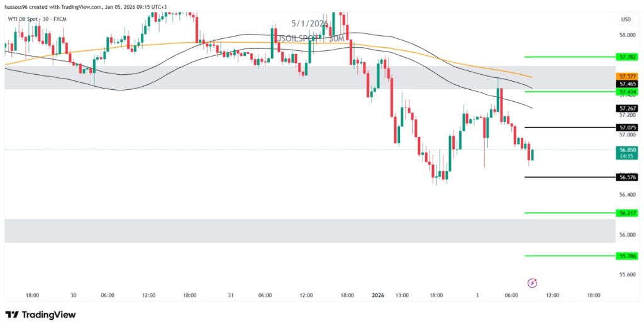
Task: Click the green 57.434 price label
Action: pyautogui.click(x=627, y=92)
